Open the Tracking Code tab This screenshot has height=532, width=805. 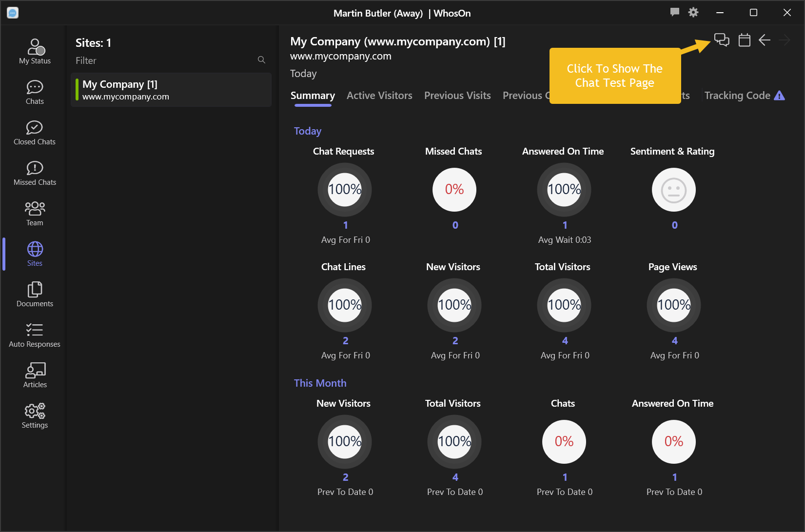point(737,96)
